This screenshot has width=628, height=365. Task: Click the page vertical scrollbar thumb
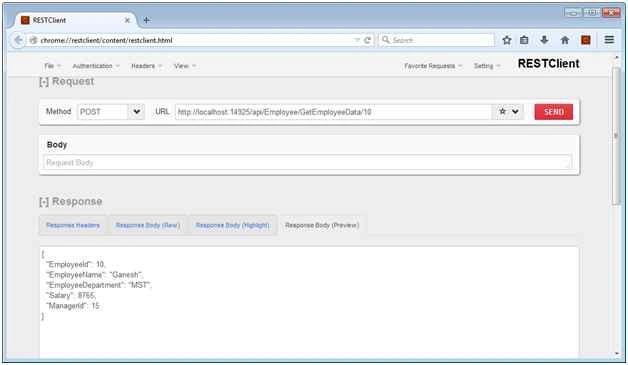coord(616,136)
